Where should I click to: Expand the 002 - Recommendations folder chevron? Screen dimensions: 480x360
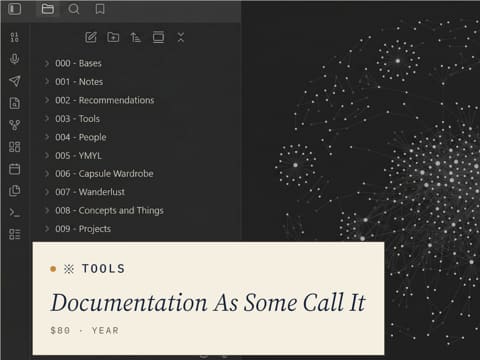tap(47, 100)
